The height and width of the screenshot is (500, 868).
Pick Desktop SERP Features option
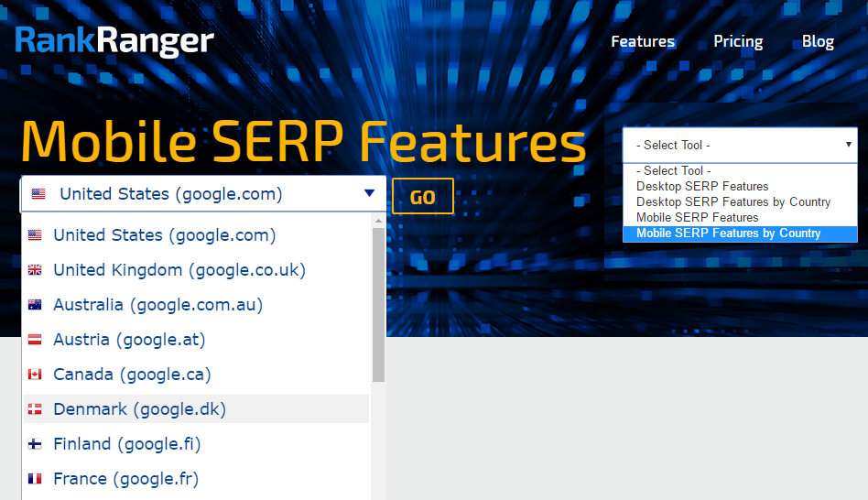740,187
